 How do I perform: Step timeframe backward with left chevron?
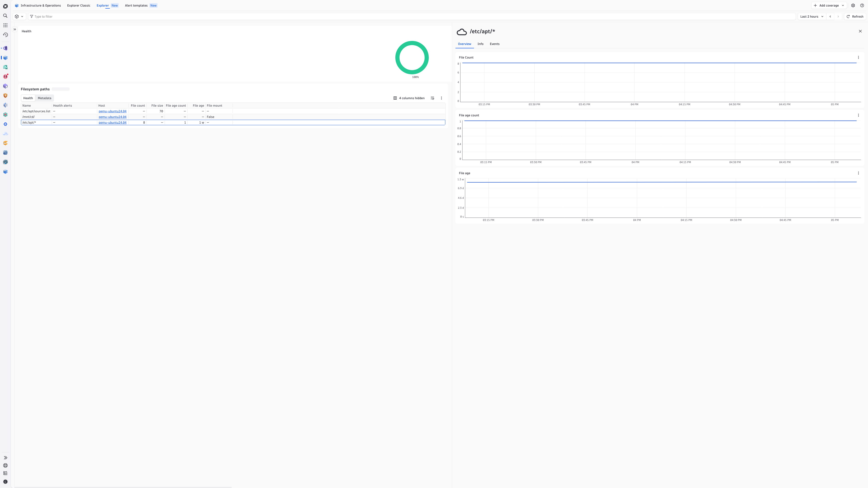tap(830, 16)
